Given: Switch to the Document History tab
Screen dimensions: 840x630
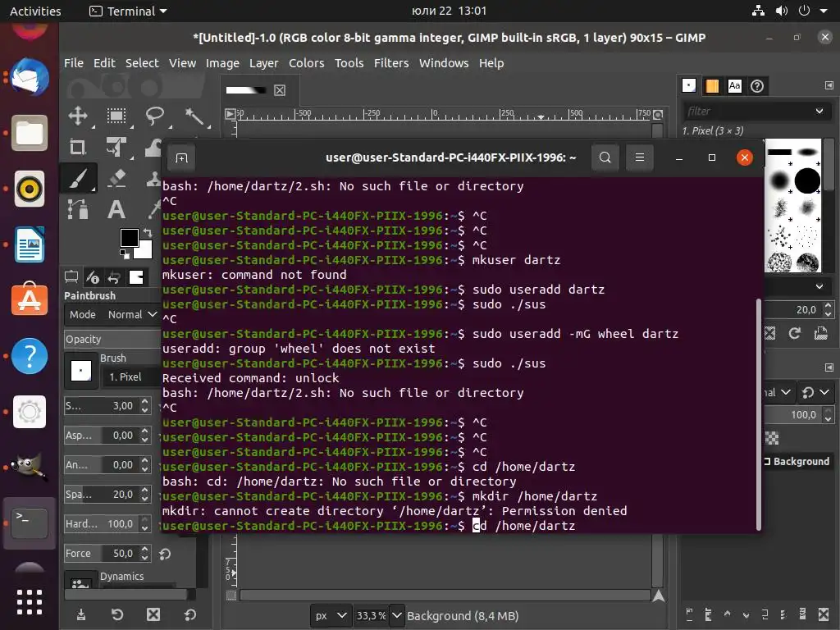Looking at the screenshot, I should pos(757,85).
